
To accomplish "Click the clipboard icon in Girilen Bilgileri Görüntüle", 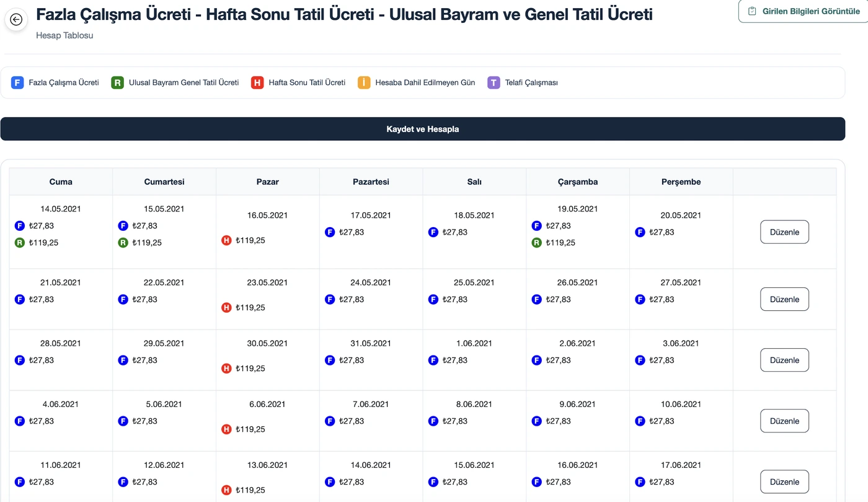I will [752, 11].
